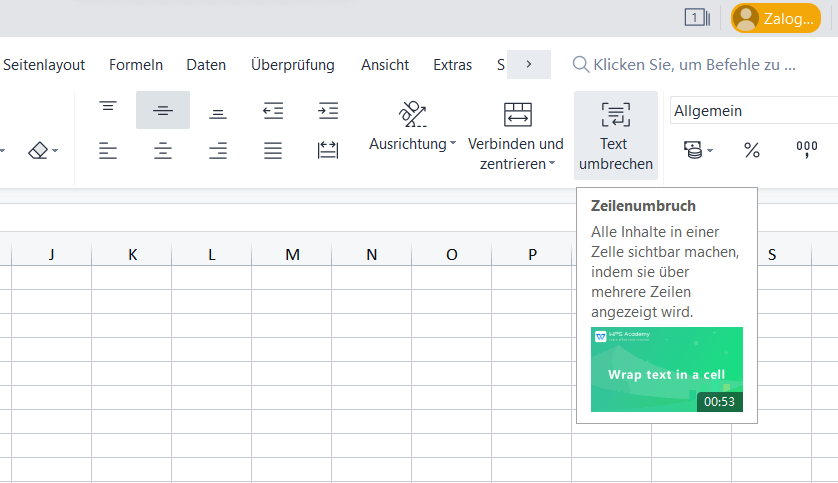The image size is (838, 483).
Task: Switch to the Überprüfung tab
Action: tap(293, 65)
